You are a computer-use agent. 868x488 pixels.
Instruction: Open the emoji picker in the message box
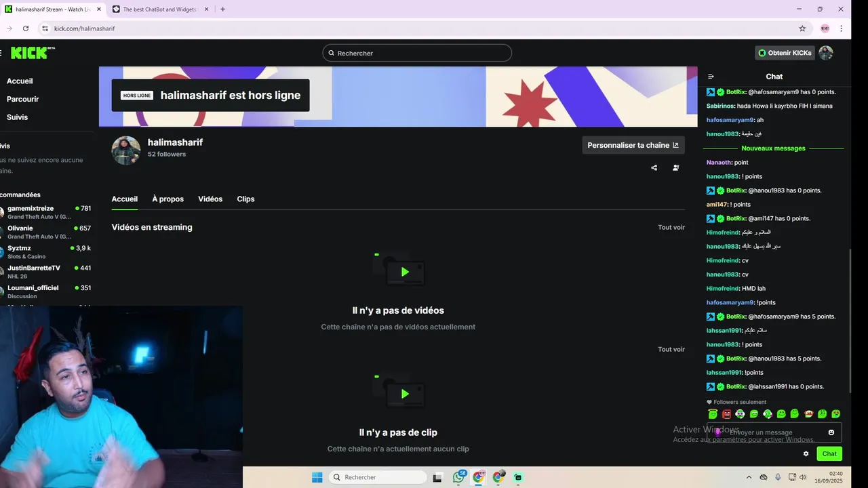point(831,432)
